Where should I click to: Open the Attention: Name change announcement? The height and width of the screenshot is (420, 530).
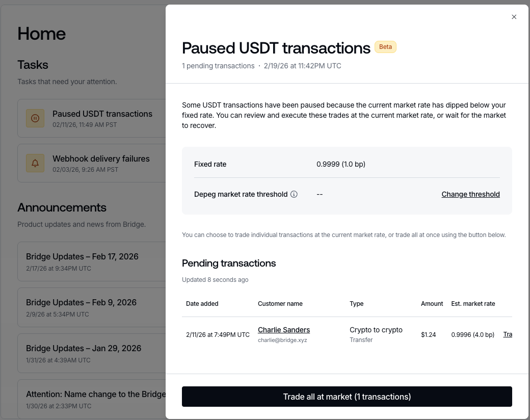pyautogui.click(x=96, y=395)
